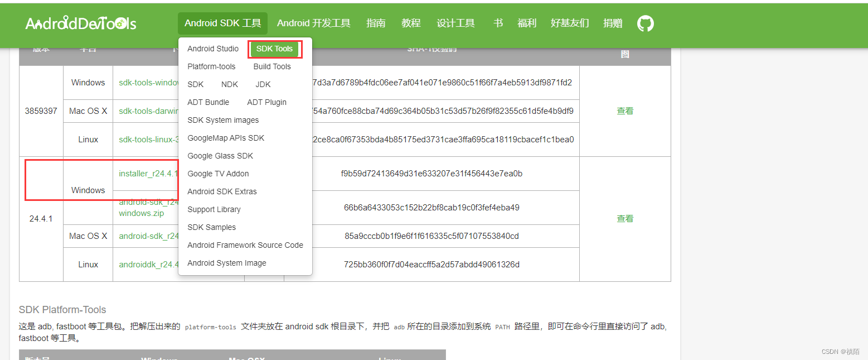868x360 pixels.
Task: Click sdk-tools-windows download link
Action: (x=148, y=83)
